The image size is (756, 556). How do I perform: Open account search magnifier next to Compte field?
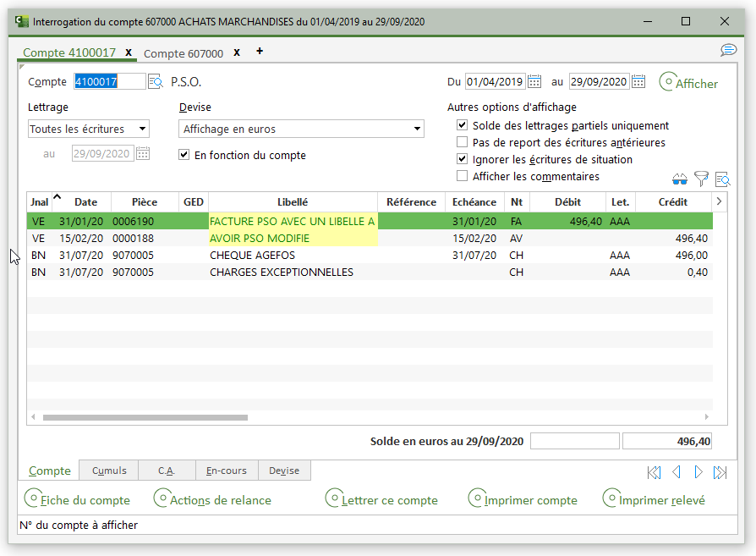(x=156, y=81)
